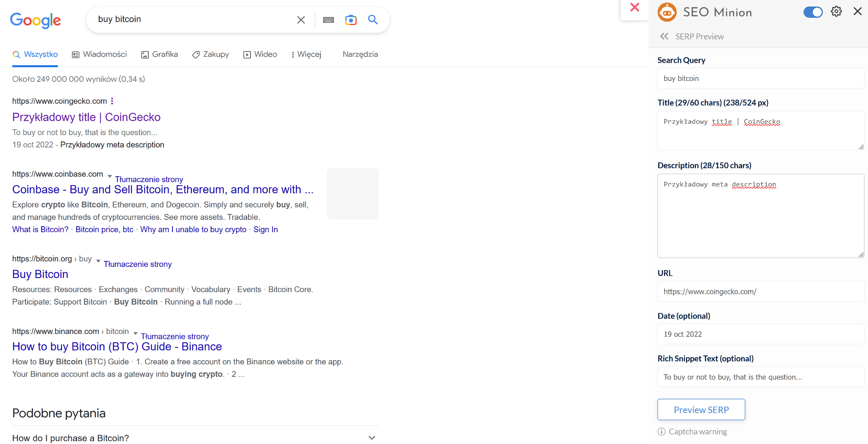The image size is (868, 444).
Task: Focus the Date (optional) field
Action: [x=760, y=334]
